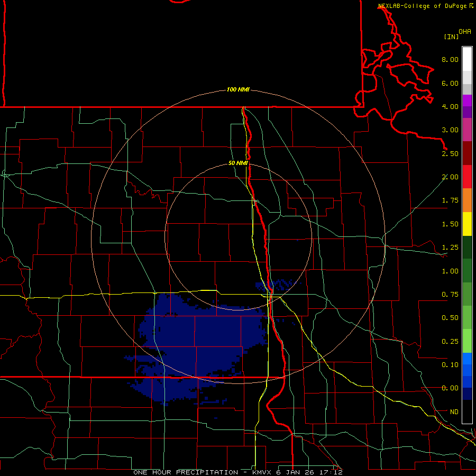This screenshot has width=476, height=476.
Task: Click the orange swatch near 1.75
Action: pos(467,200)
